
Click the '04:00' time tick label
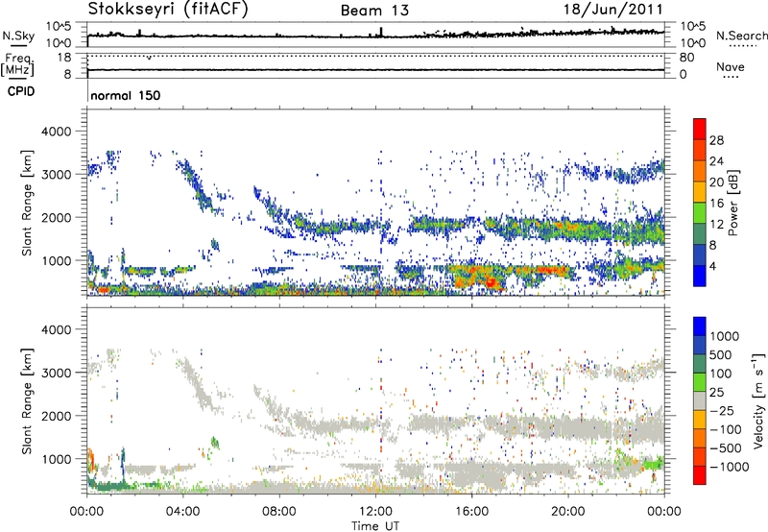(182, 512)
